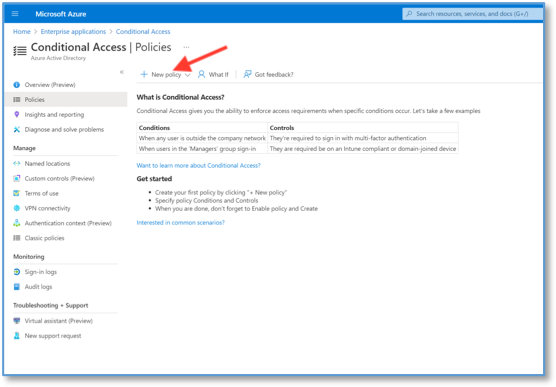This screenshot has width=556, height=387.
Task: Click New policy button label
Action: click(166, 74)
